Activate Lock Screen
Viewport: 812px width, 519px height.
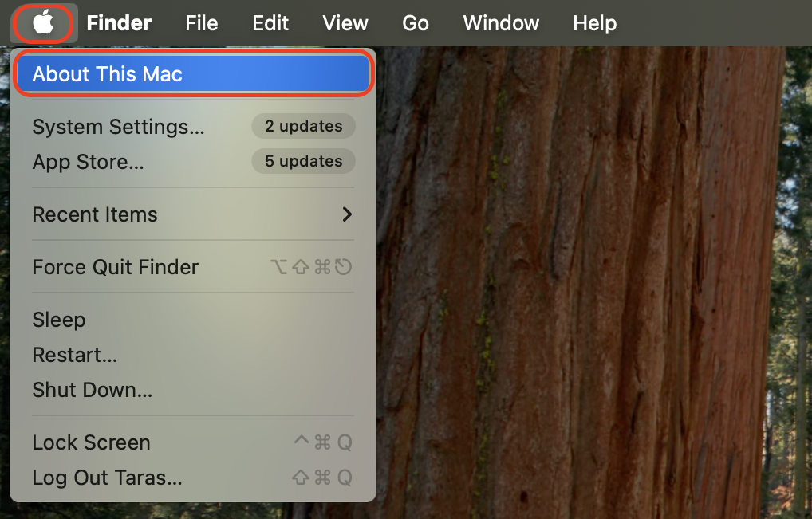click(91, 442)
